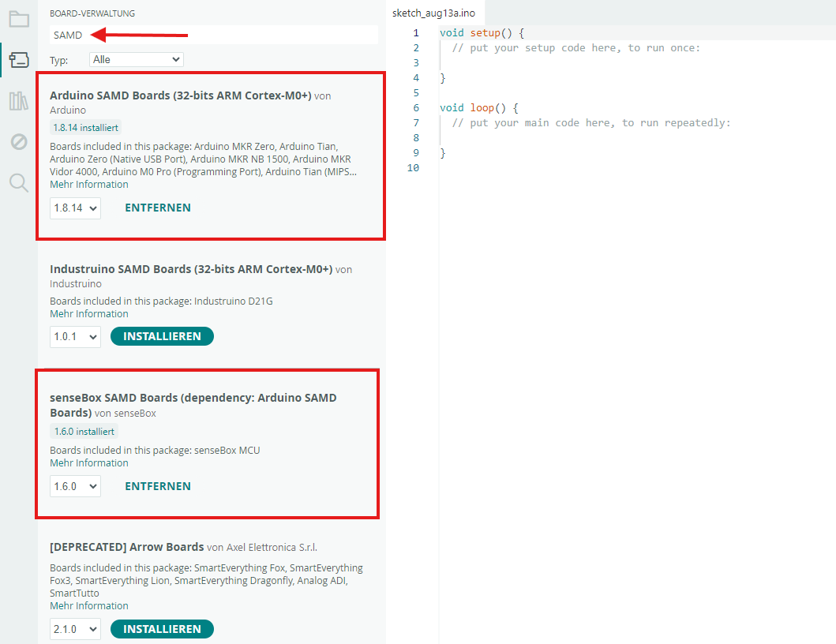Open Mehr Information link under Industruino

pos(88,314)
